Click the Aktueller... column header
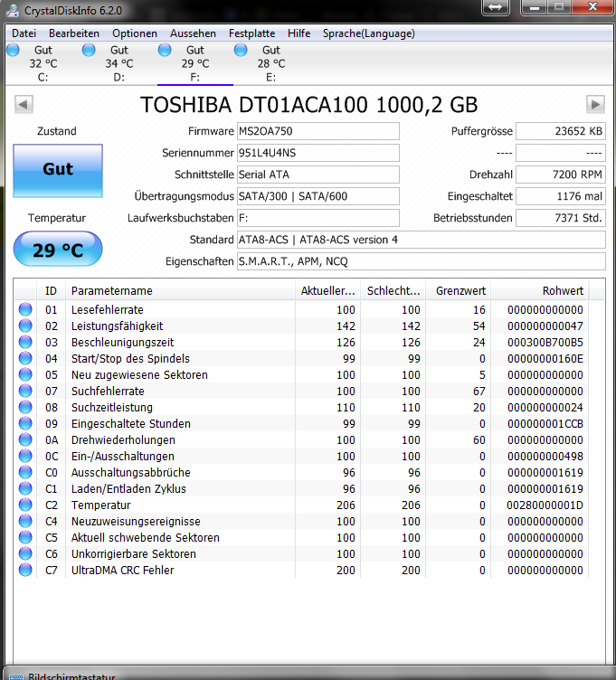616x680 pixels. pyautogui.click(x=328, y=290)
